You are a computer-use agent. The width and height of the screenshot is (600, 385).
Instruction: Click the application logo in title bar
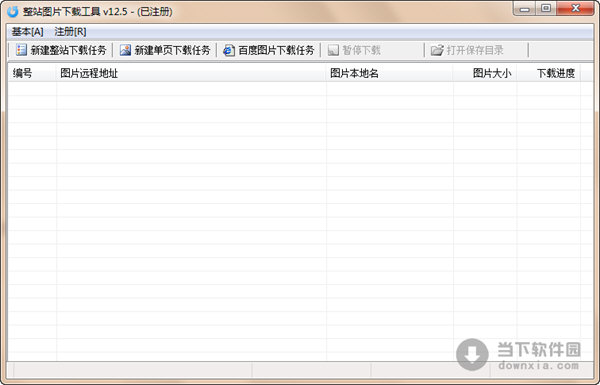tap(13, 11)
